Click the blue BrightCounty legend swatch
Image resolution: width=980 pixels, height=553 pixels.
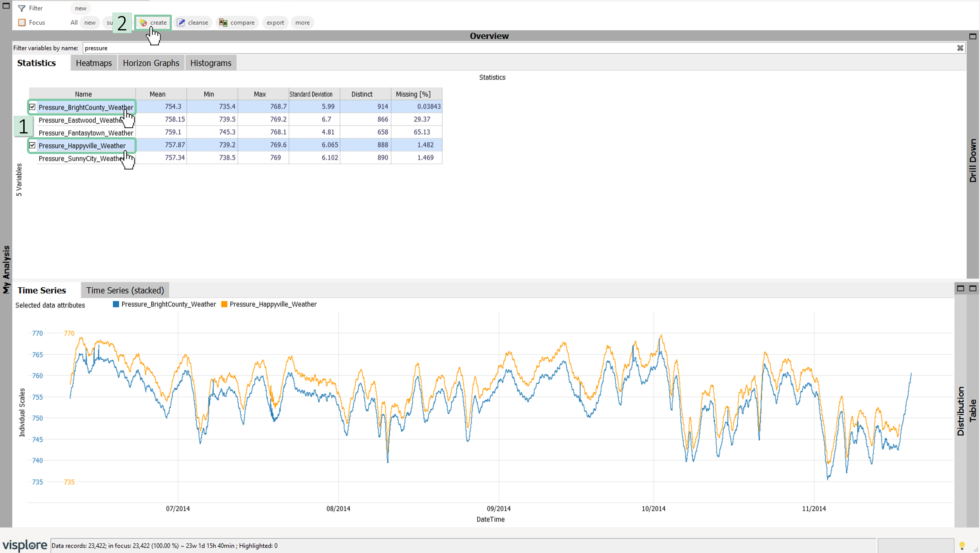(116, 304)
